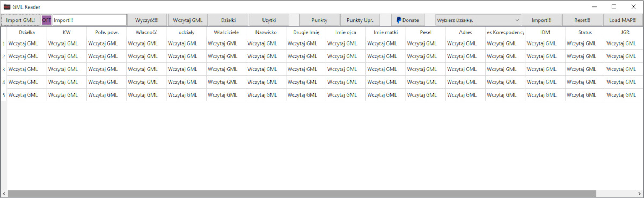Click the Punkty Upr. button
This screenshot has width=644, height=198.
pos(360,20)
